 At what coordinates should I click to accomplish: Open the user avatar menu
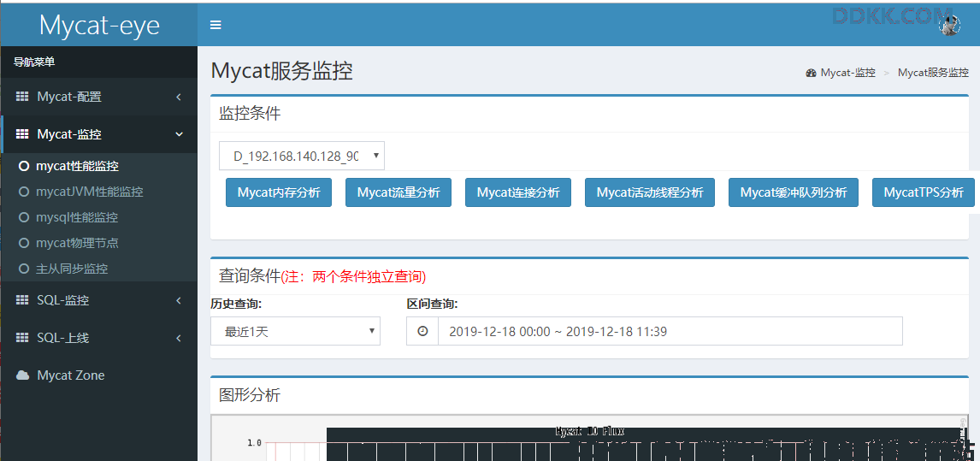(950, 25)
